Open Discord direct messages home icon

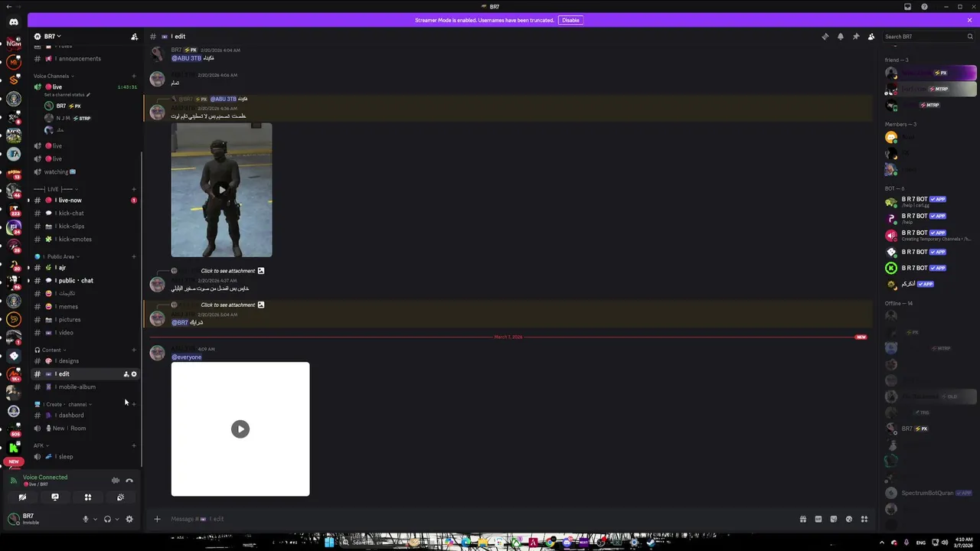click(x=14, y=21)
